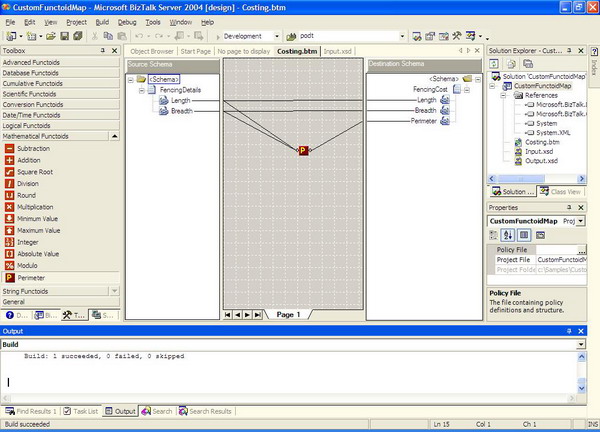
Task: Switch to the Start Page tab
Action: coord(196,51)
